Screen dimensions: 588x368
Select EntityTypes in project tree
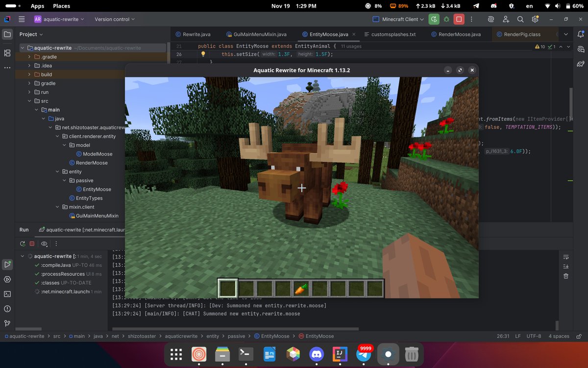point(85,198)
